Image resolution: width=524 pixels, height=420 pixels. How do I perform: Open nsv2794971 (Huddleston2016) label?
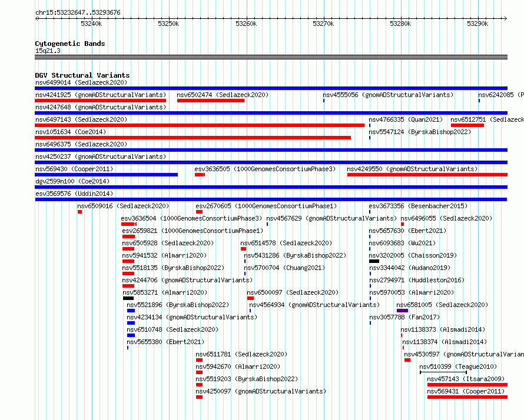(x=417, y=280)
